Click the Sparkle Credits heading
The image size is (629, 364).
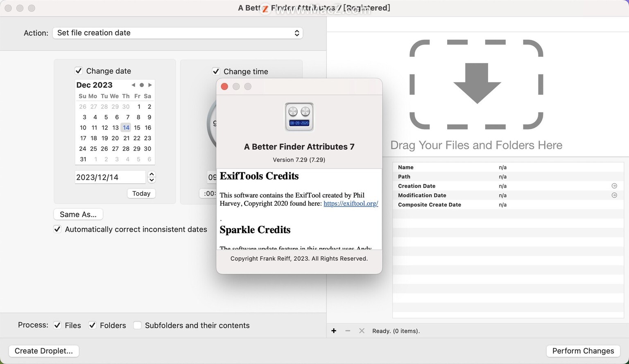click(x=255, y=230)
